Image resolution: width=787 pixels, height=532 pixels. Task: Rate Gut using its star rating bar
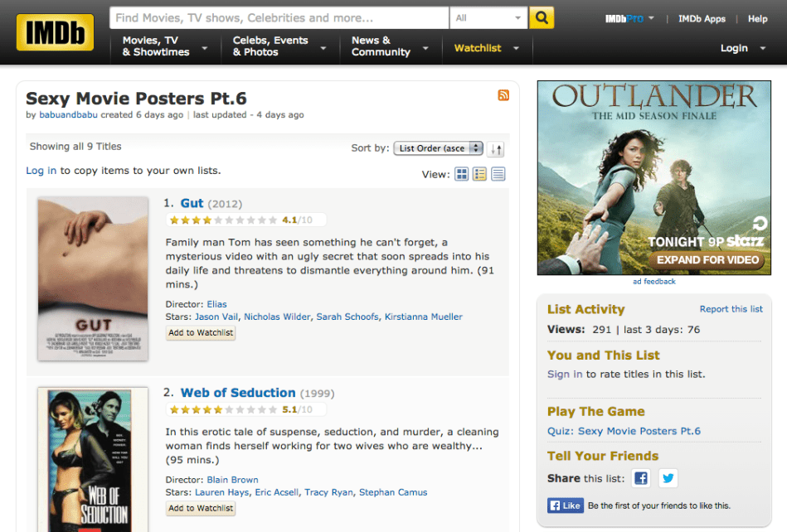(x=224, y=220)
